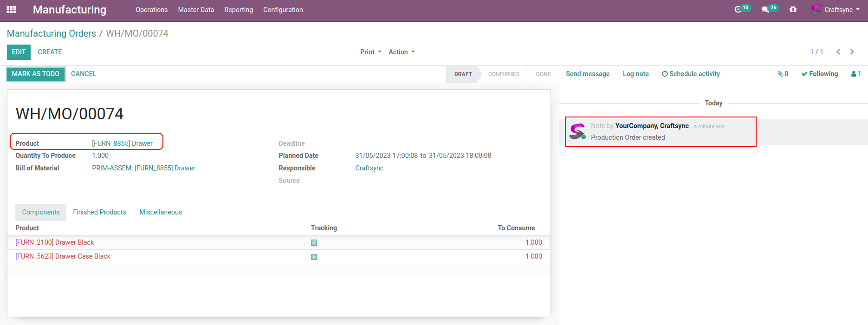Click the Schedule activity button
Viewport: 868px width, 325px height.
point(691,74)
